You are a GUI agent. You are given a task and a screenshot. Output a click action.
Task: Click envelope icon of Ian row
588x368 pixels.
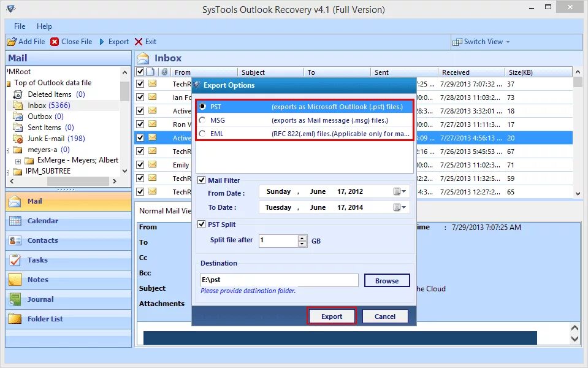[152, 97]
